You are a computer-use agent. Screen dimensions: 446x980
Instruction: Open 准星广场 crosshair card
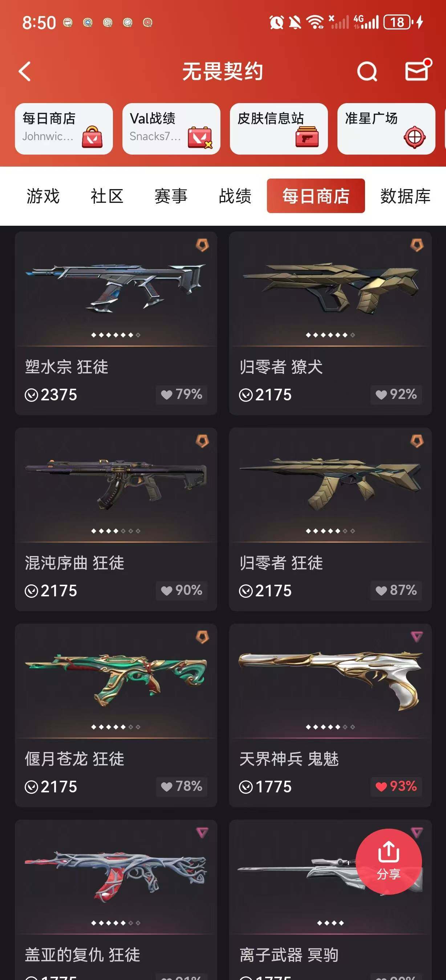[x=386, y=128]
